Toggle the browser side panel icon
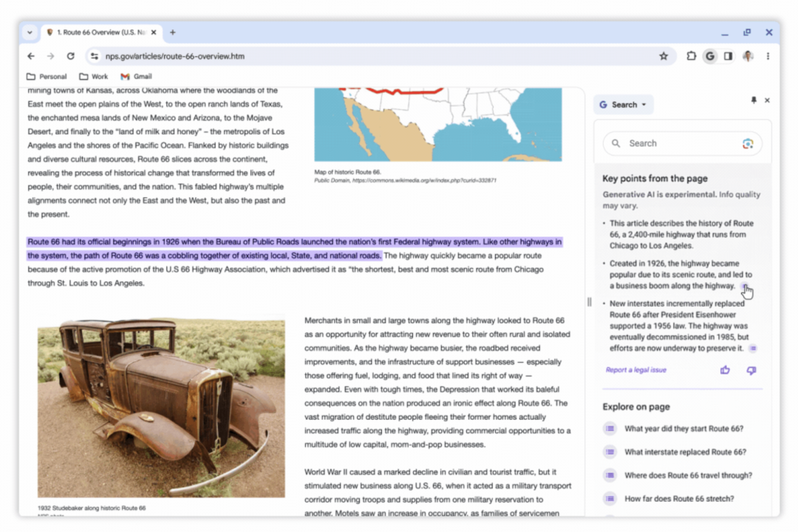 coord(729,56)
